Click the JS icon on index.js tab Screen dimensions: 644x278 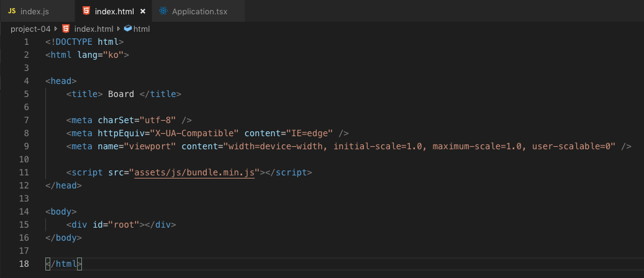12,11
